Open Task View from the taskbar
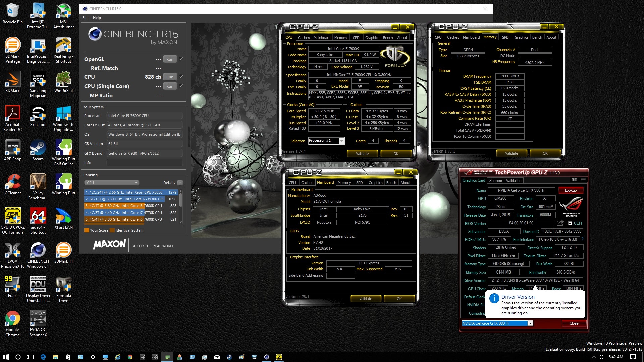 click(x=30, y=357)
